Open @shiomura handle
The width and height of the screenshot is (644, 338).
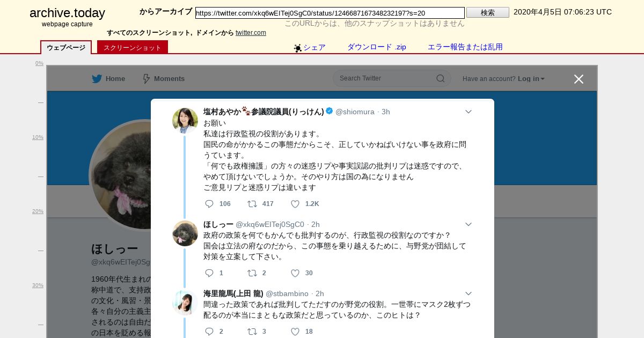click(355, 112)
